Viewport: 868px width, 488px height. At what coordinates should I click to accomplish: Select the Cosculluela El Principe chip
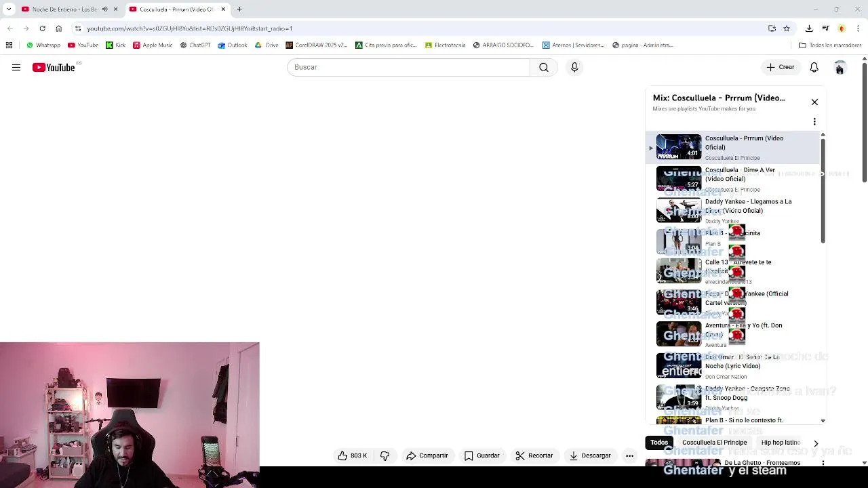point(714,443)
